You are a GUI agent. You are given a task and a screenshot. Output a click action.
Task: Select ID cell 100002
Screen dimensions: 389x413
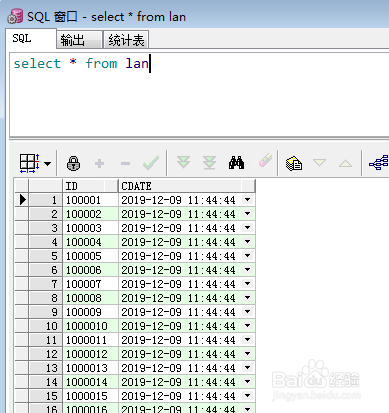[x=90, y=214]
